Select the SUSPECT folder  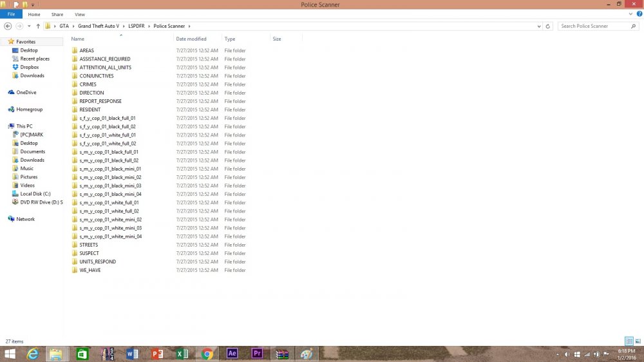(89, 253)
